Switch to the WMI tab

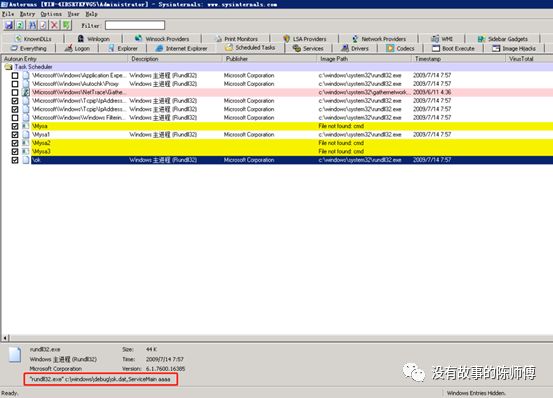tap(442, 39)
